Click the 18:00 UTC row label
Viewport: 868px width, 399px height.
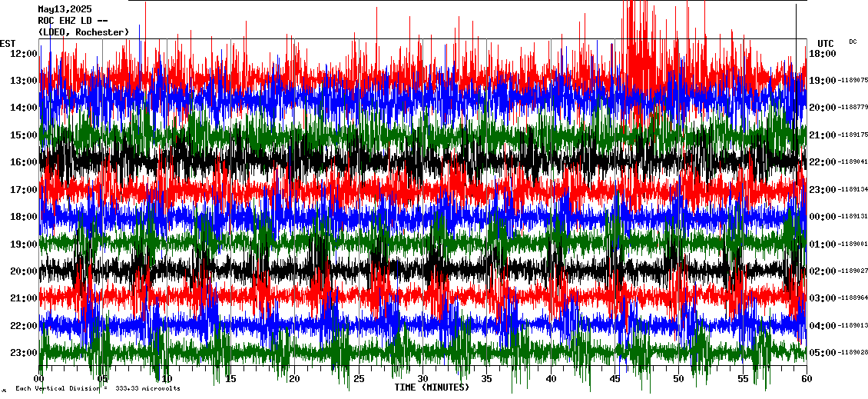[822, 53]
